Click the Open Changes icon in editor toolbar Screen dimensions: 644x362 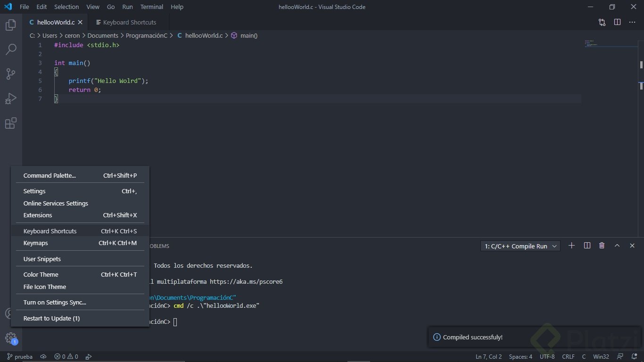coord(602,22)
